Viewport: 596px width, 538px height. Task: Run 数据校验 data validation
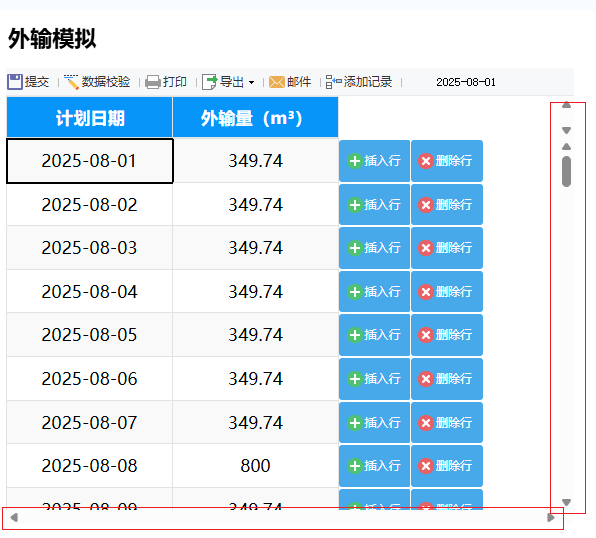(x=97, y=82)
